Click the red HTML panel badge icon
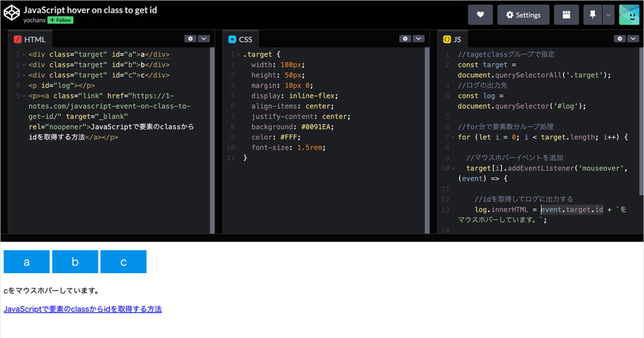Image resolution: width=644 pixels, height=338 pixels. tap(18, 39)
